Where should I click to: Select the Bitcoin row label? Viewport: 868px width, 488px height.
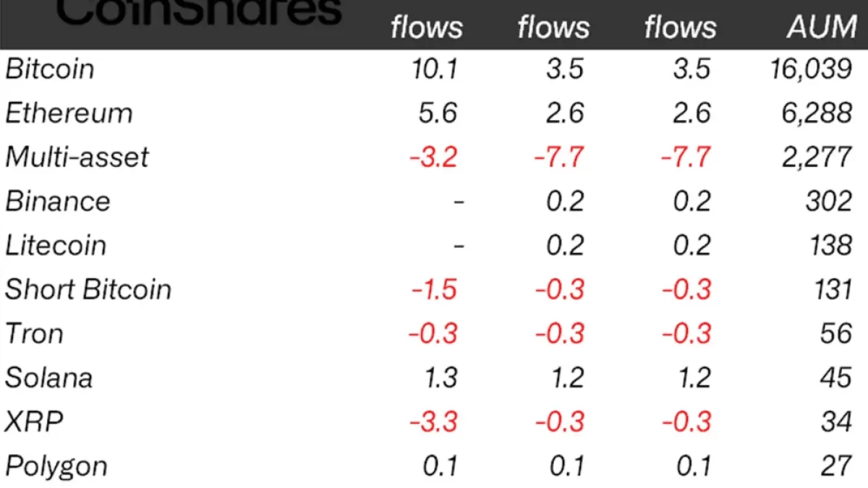[x=50, y=69]
